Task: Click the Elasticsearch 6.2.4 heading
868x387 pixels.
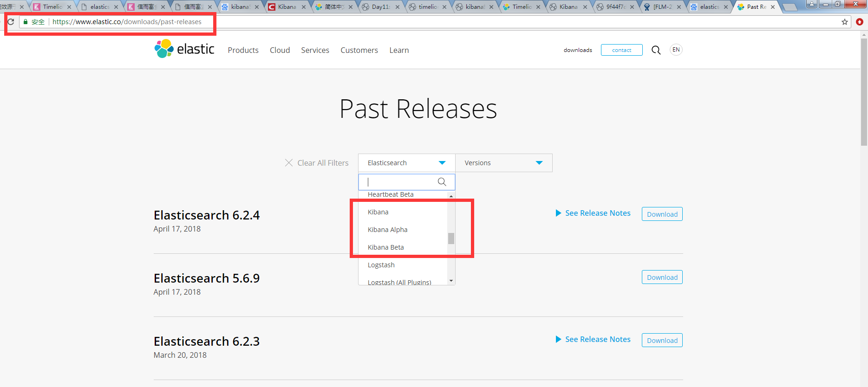Action: click(207, 215)
